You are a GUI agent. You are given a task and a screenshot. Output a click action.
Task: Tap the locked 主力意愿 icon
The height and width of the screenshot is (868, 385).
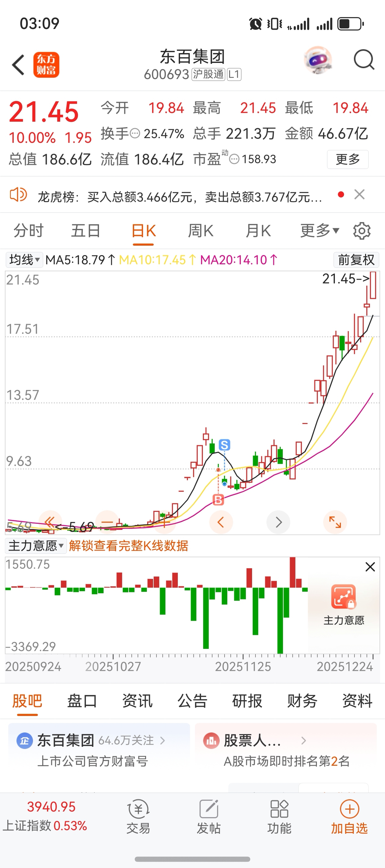[343, 596]
